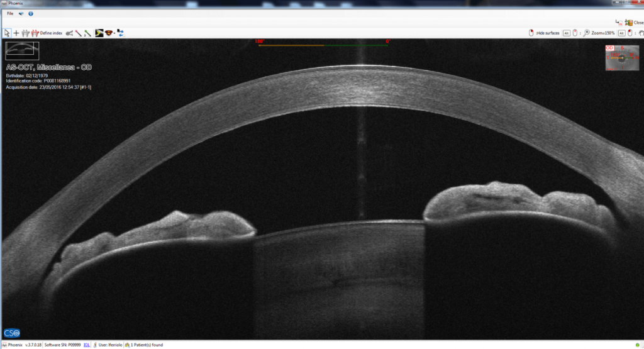Select the arrow pointer tool

point(7,33)
